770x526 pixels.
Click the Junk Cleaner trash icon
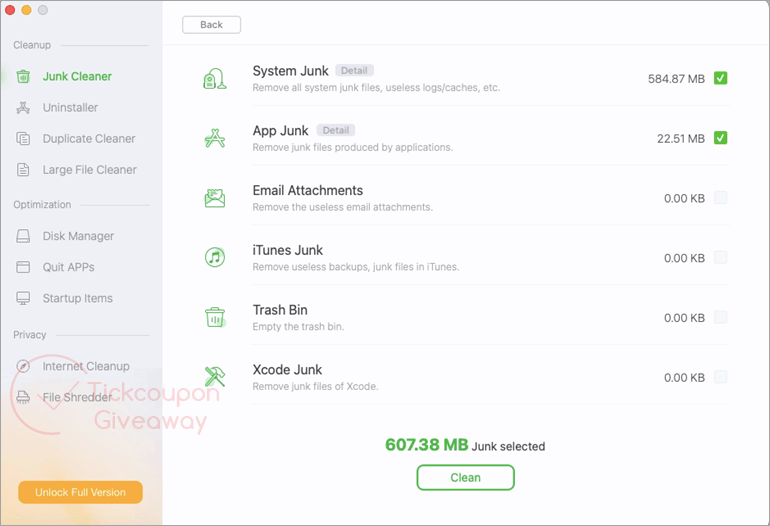coord(23,77)
